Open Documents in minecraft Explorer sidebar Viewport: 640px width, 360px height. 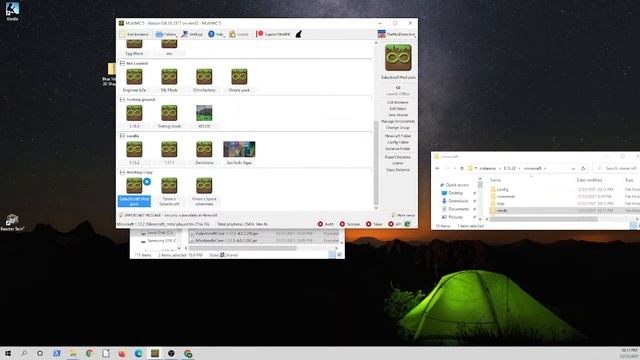(458, 209)
